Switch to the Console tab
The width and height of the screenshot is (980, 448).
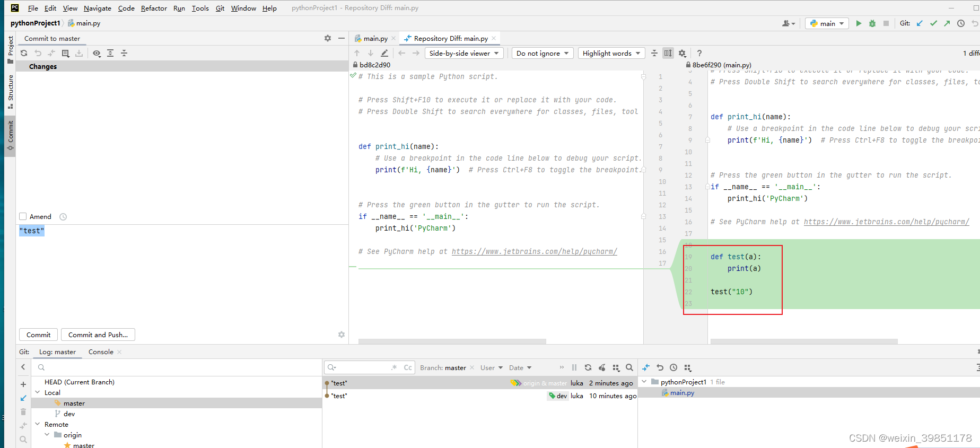tap(101, 352)
